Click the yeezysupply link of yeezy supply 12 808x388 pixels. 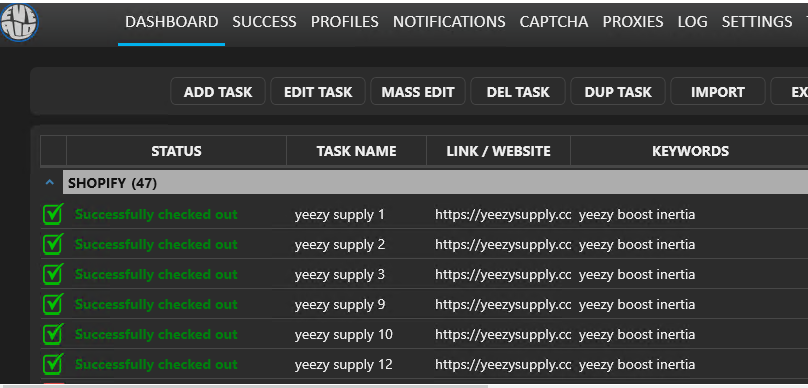click(503, 365)
